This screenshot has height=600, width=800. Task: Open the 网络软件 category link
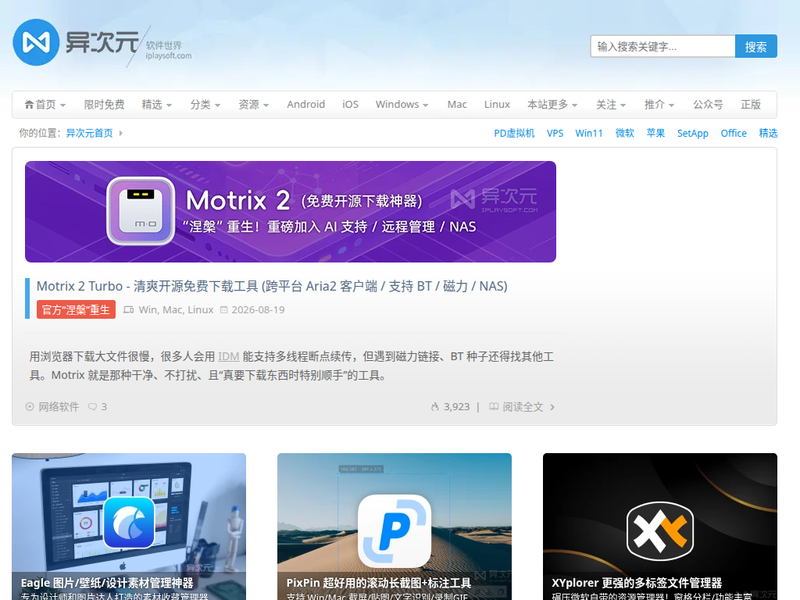(59, 407)
